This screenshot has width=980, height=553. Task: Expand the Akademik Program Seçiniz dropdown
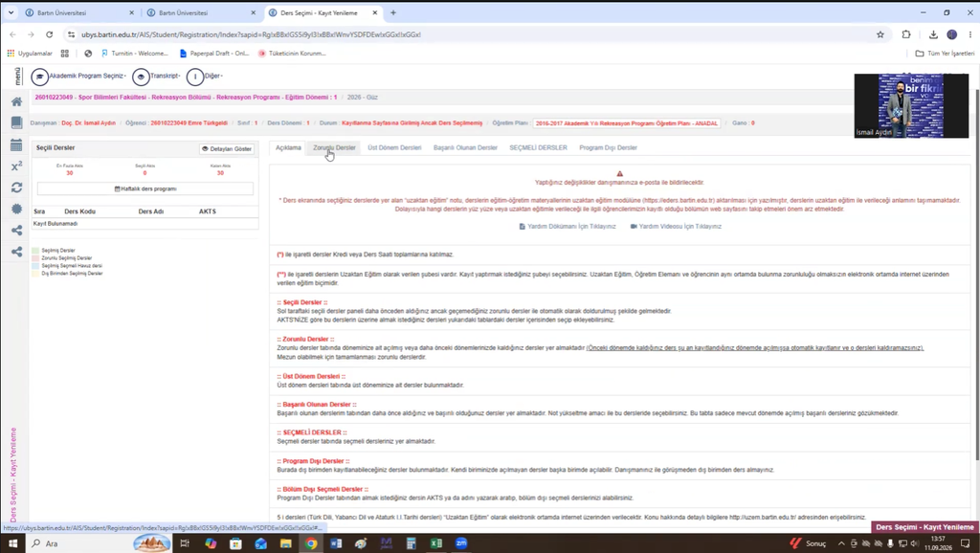pos(79,77)
